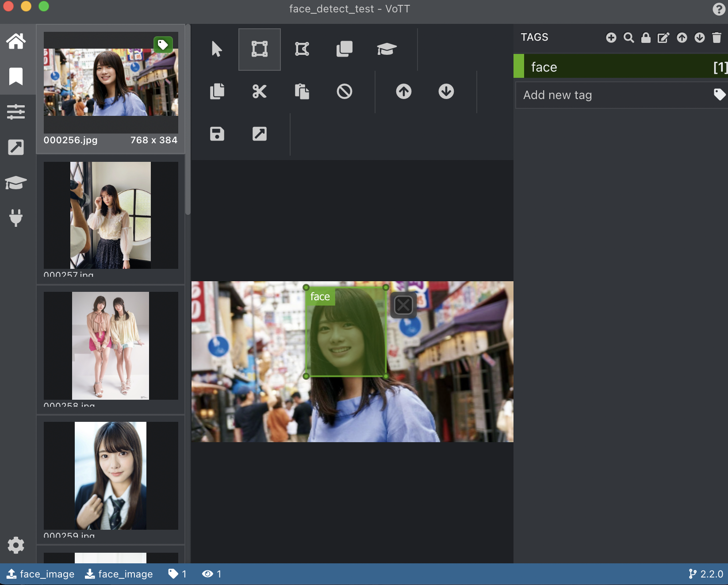Go to next asset using down arrow
This screenshot has width=728, height=585.
(446, 92)
